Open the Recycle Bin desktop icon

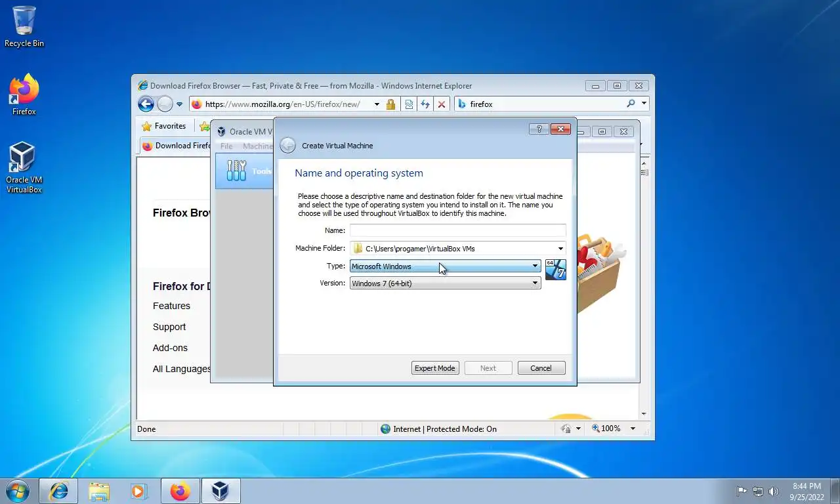(x=24, y=27)
